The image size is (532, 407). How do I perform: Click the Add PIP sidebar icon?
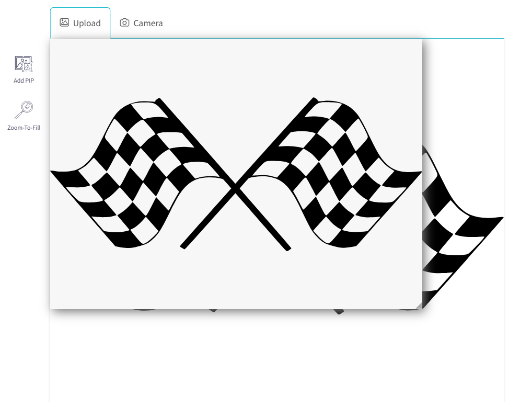point(24,65)
